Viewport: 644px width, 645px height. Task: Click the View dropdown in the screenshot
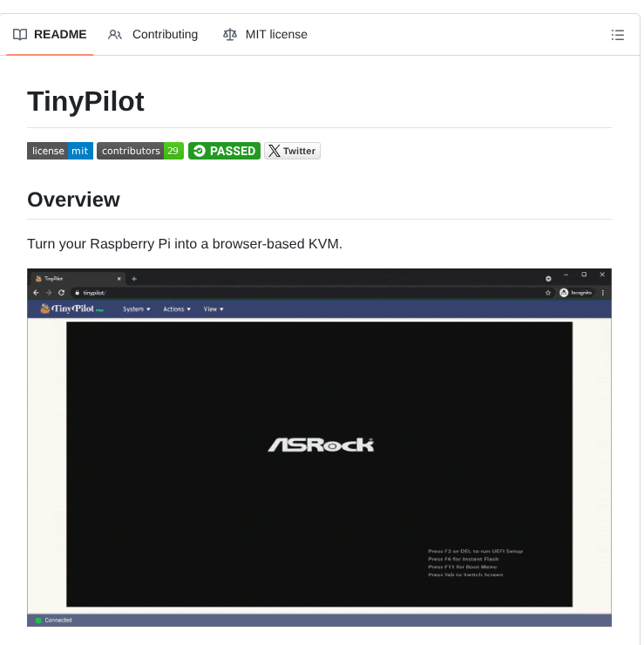click(214, 309)
